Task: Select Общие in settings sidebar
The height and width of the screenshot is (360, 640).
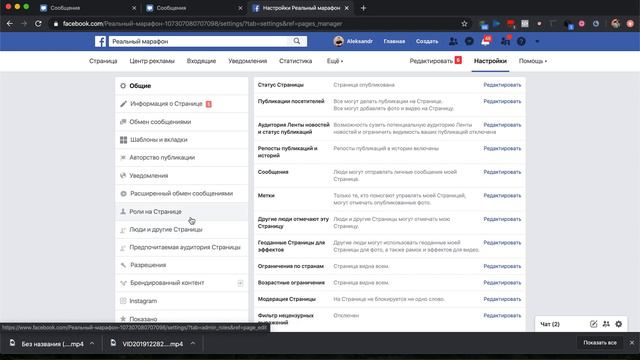Action: click(182, 86)
